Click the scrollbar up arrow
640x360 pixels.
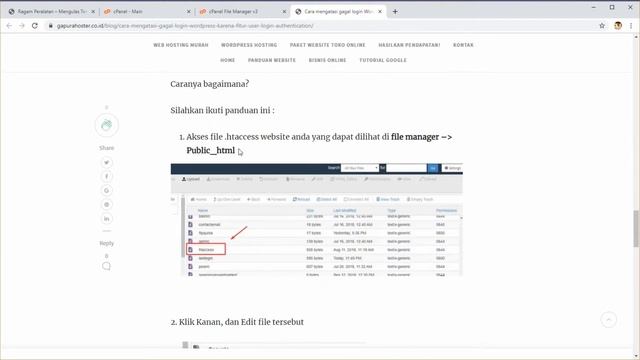click(636, 37)
